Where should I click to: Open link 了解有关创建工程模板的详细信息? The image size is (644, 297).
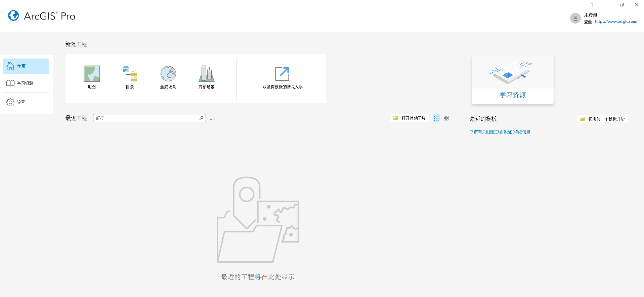[x=500, y=132]
